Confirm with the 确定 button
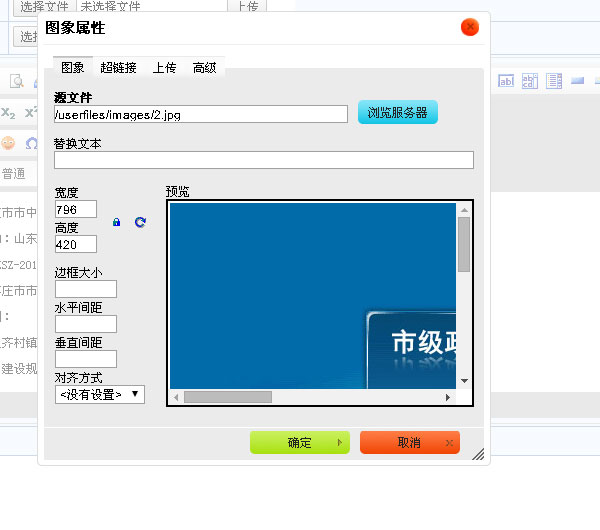 coord(299,443)
